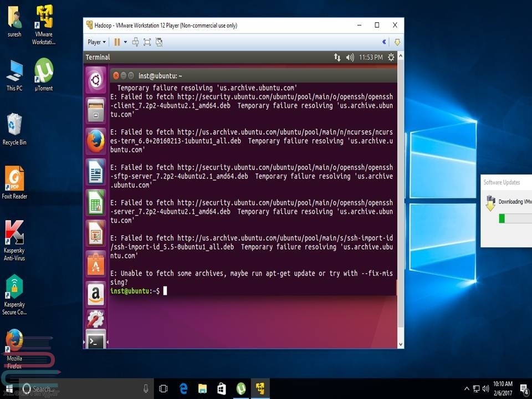Click the Software Updates download progress bar
This screenshot has height=399, width=532.
515,219
